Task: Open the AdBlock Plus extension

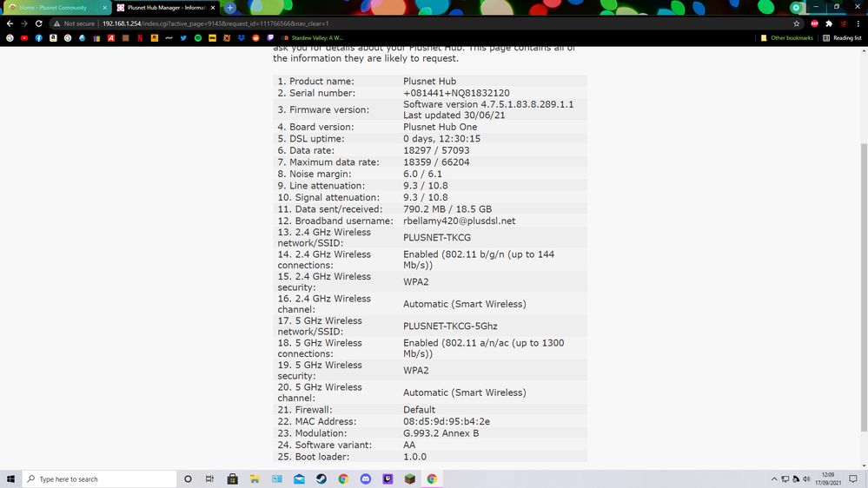Action: click(814, 23)
